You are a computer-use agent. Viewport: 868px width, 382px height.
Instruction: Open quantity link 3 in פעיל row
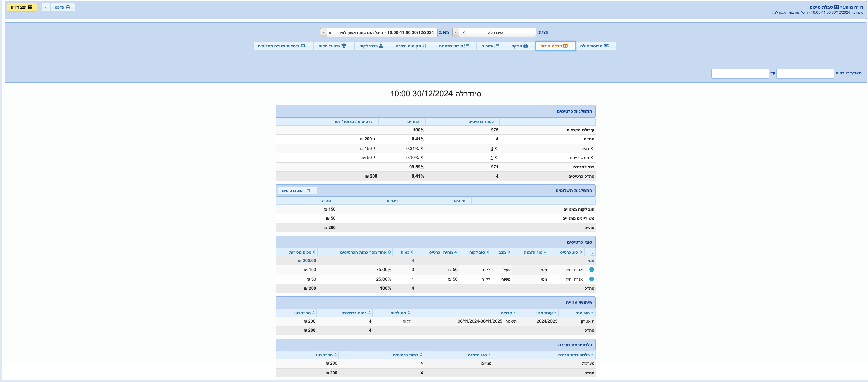point(413,270)
